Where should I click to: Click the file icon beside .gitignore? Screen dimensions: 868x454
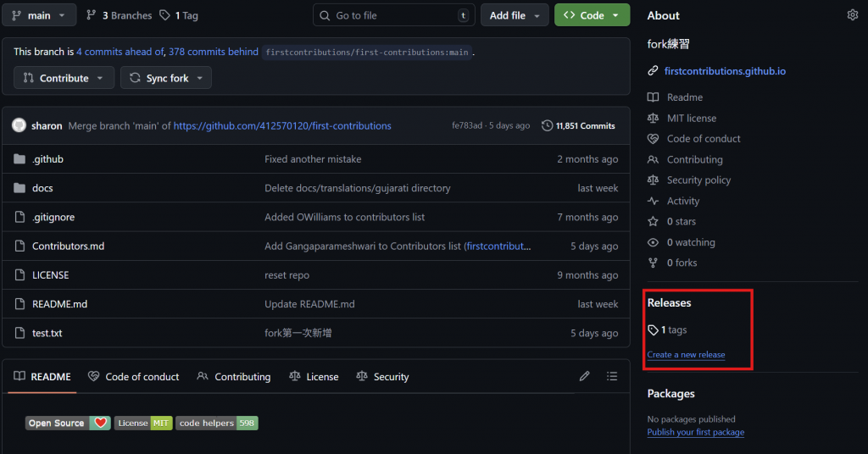[19, 217]
